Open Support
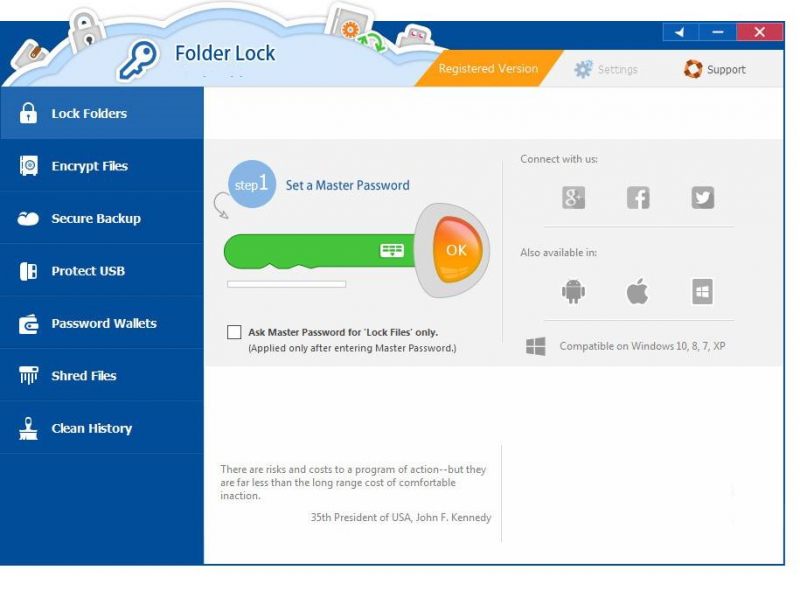The width and height of the screenshot is (800, 598). [715, 69]
